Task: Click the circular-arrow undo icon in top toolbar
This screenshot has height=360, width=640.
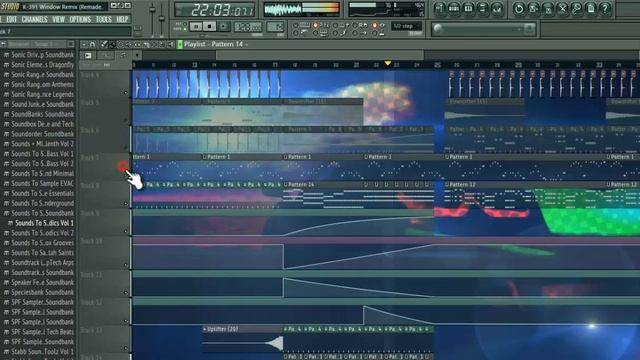Action: 519,9
